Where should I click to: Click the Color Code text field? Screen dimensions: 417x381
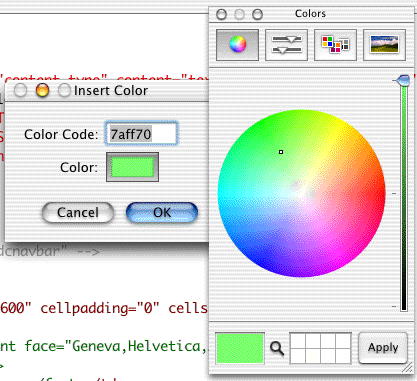click(x=141, y=134)
